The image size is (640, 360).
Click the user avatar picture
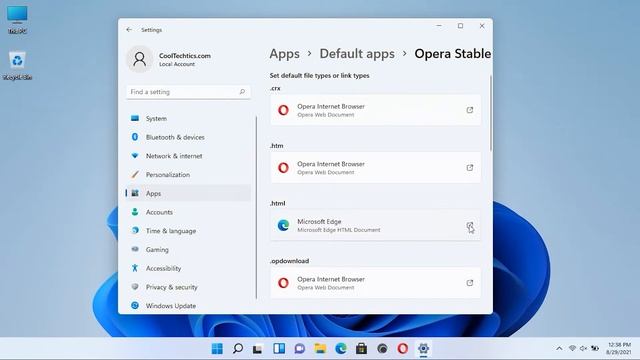(139, 59)
